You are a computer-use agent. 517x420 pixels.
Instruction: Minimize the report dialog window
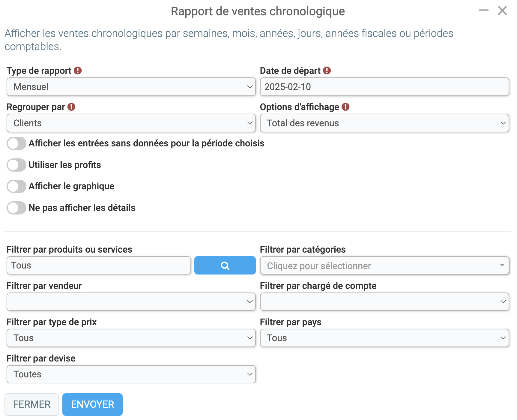[x=484, y=10]
